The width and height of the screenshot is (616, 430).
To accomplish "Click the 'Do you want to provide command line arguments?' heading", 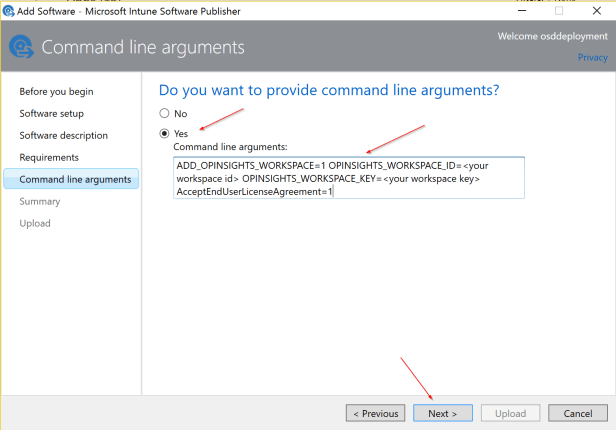I will 329,90.
